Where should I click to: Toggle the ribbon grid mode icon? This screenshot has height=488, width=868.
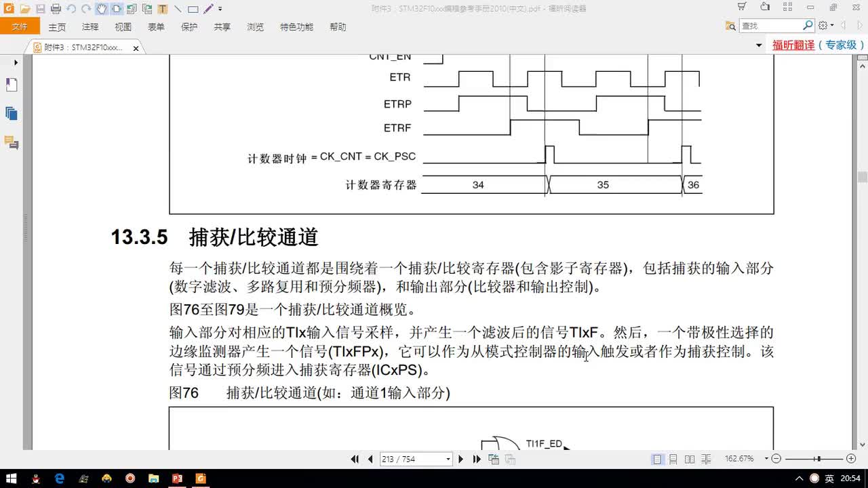pyautogui.click(x=787, y=7)
